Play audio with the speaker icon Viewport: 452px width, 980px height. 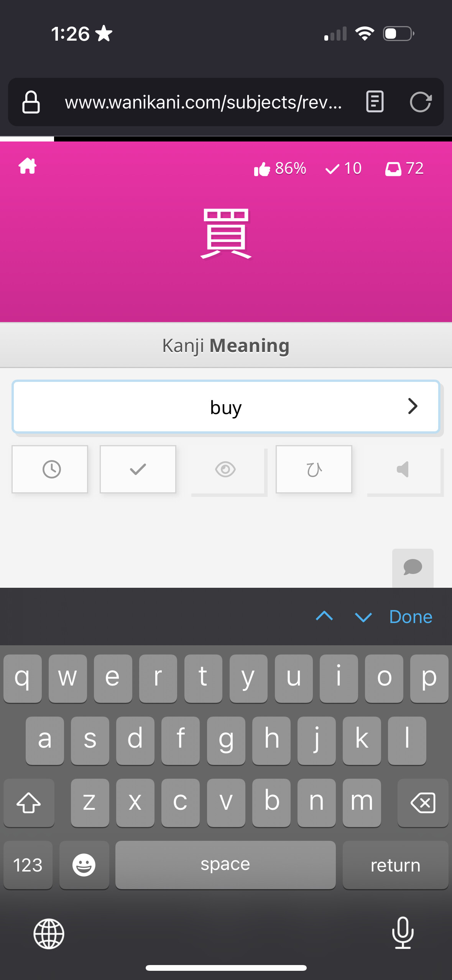coord(403,470)
